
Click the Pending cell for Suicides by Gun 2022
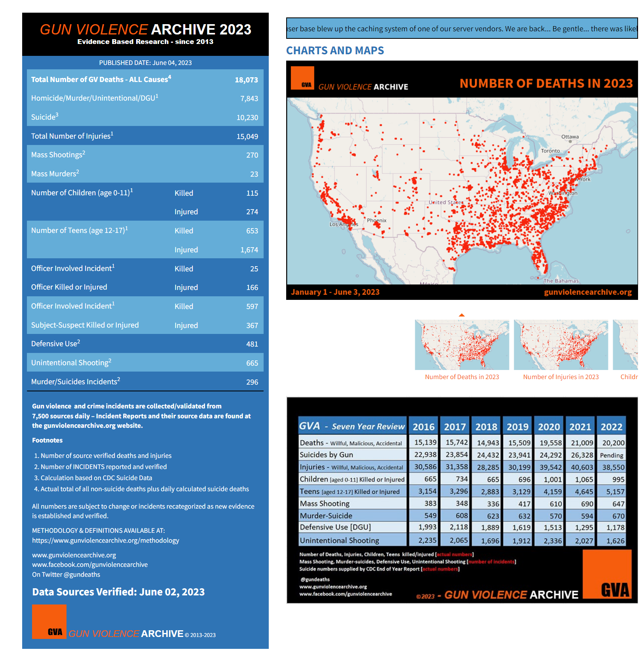point(612,455)
